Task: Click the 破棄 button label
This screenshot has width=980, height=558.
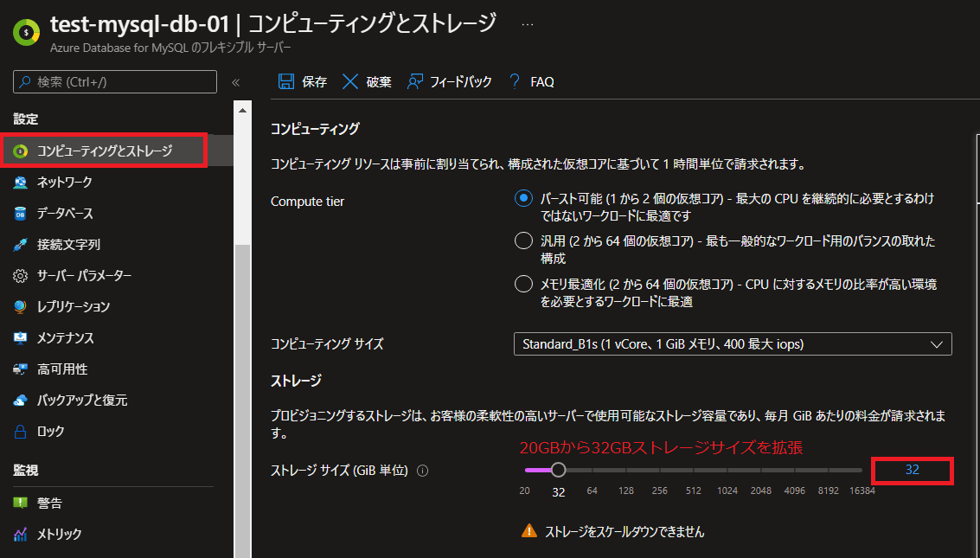Action: coord(379,82)
